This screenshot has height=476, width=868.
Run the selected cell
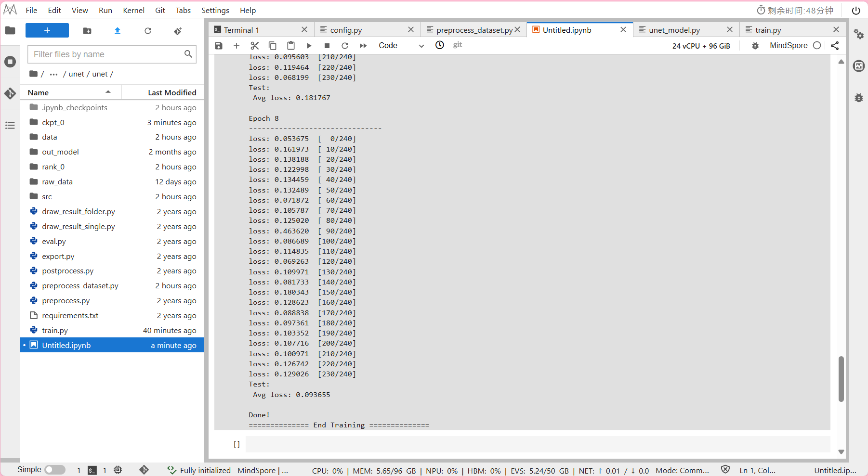[309, 46]
